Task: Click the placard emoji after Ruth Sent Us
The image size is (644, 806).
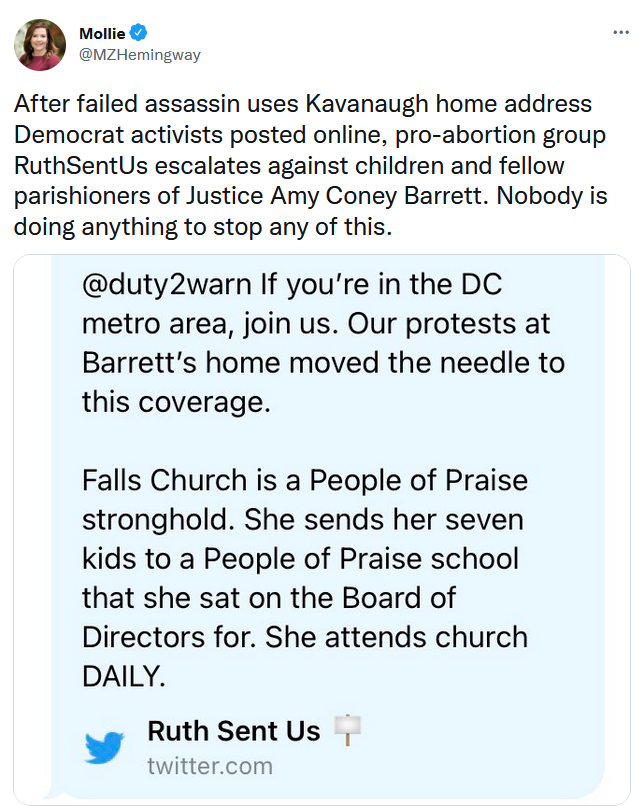Action: click(x=342, y=731)
